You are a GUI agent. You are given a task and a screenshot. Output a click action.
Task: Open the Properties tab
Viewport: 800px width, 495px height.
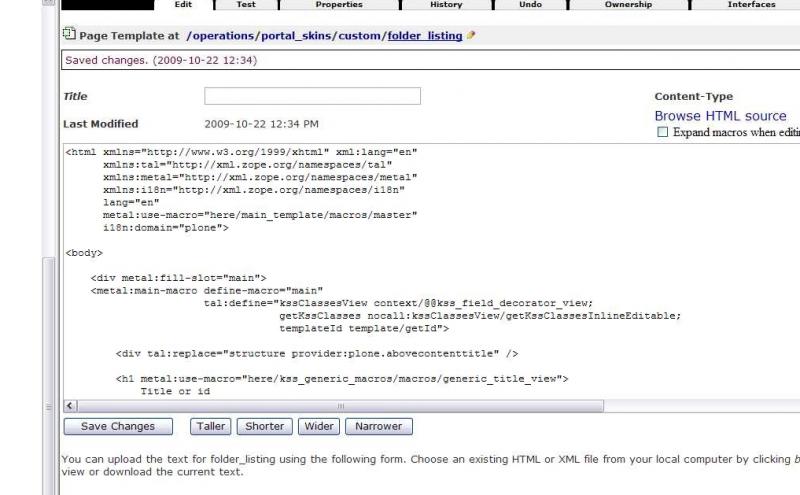(339, 5)
